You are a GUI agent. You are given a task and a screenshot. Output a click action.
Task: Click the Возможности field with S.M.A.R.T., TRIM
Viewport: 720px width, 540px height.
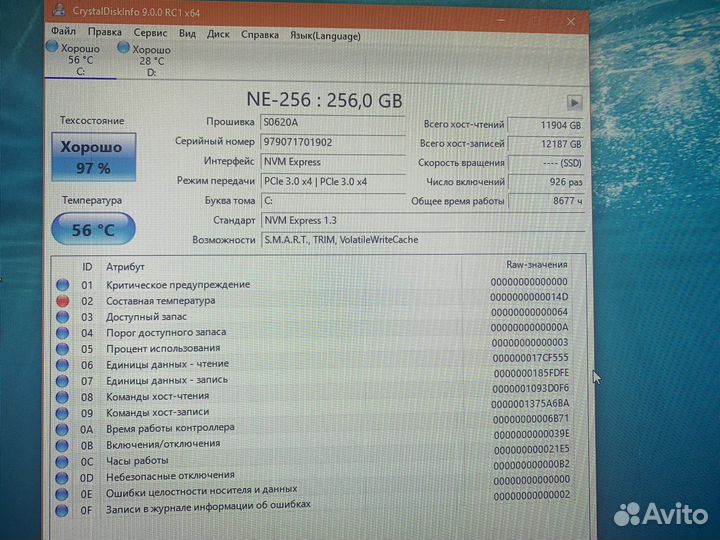coord(422,240)
